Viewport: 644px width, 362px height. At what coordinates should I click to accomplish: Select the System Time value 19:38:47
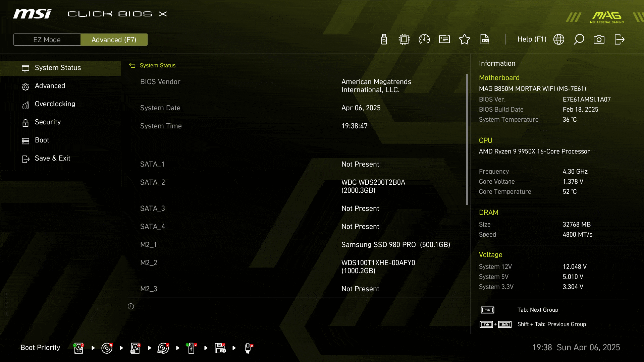click(354, 126)
